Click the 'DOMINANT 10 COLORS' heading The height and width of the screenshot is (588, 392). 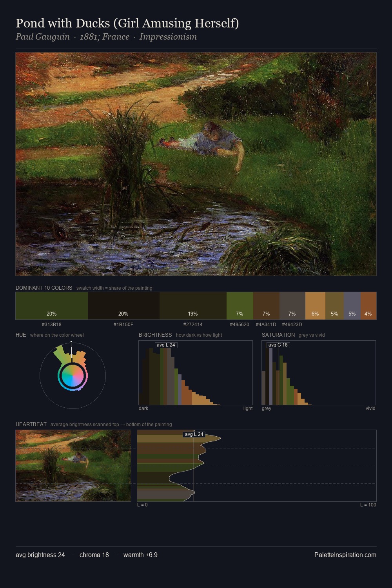coord(44,288)
